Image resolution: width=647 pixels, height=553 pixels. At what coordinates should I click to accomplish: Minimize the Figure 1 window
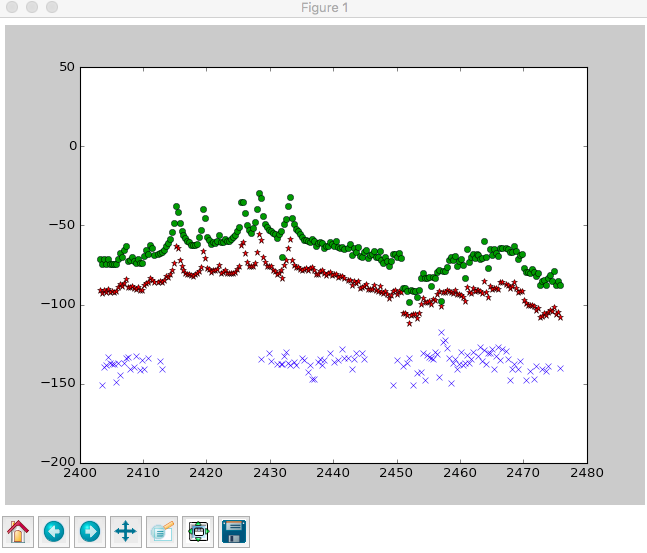[x=32, y=8]
